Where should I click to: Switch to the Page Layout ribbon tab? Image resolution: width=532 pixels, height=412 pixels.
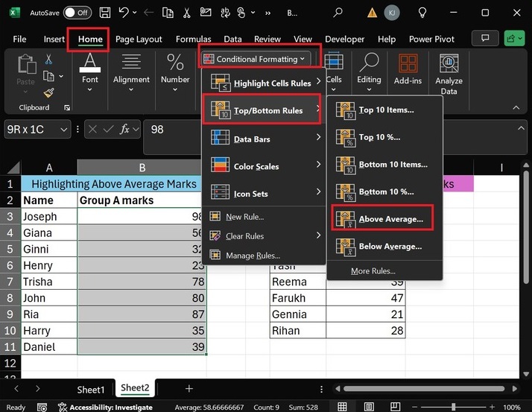(139, 39)
